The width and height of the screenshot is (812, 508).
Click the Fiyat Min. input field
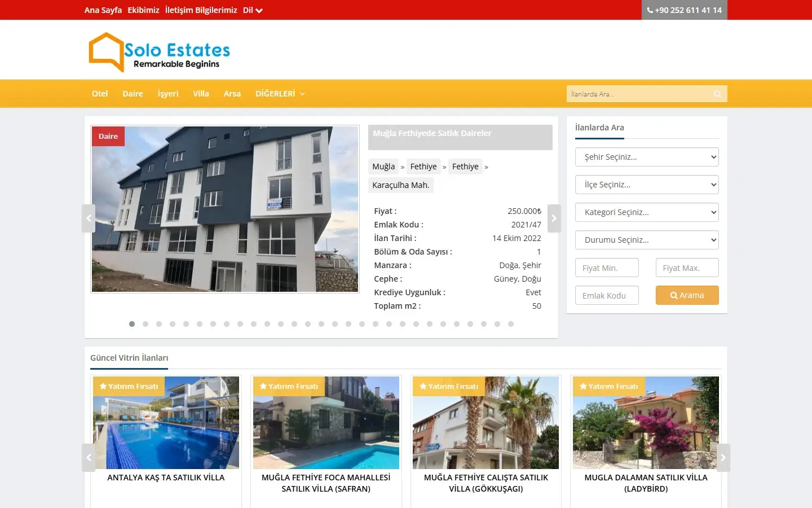(x=607, y=268)
